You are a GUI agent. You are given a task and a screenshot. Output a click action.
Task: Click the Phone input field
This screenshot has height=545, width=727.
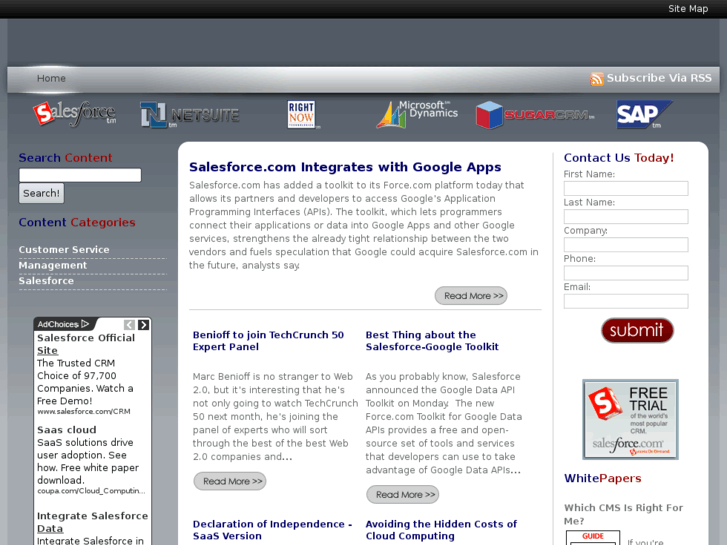point(626,273)
